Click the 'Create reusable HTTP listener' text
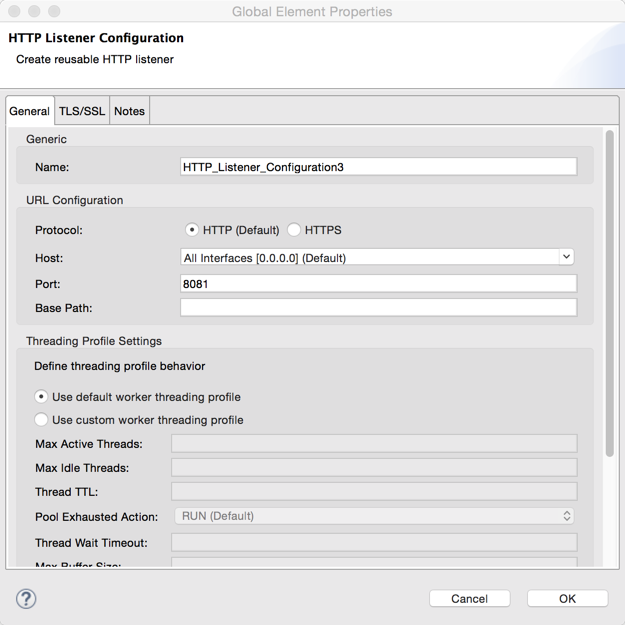625x625 pixels. point(95,59)
